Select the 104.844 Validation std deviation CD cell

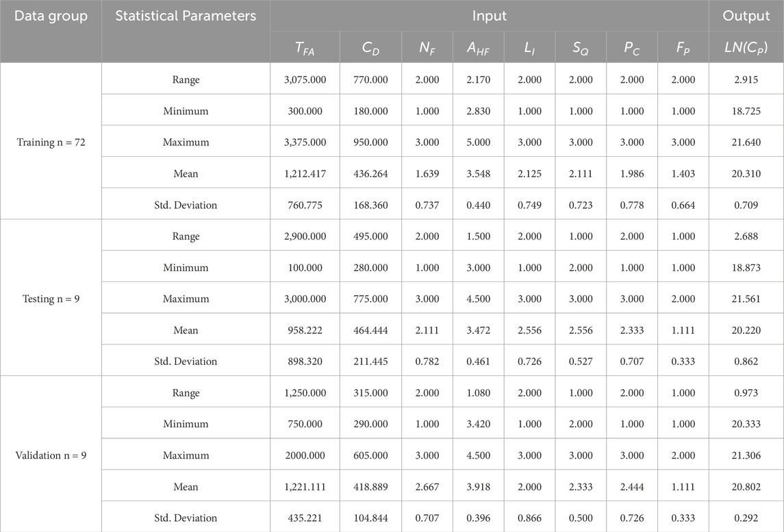370,518
